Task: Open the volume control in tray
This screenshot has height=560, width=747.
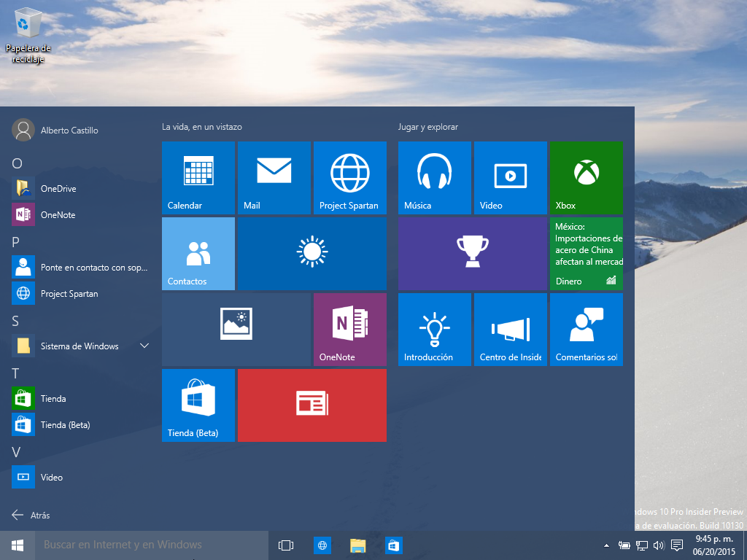Action: [659, 545]
